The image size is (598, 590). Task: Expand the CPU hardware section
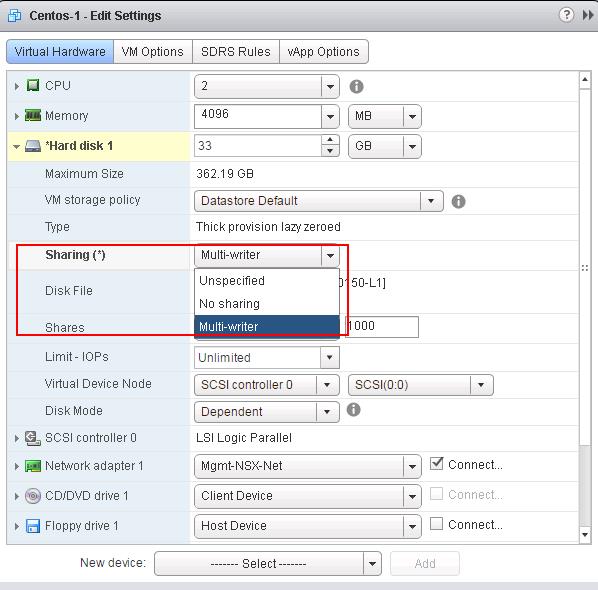(16, 86)
